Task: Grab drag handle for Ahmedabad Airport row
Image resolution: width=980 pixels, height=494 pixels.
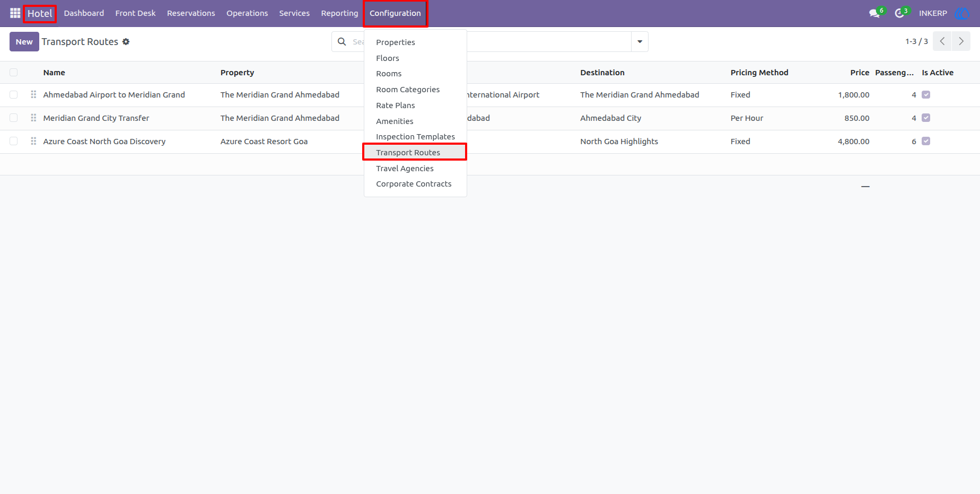Action: click(x=33, y=94)
